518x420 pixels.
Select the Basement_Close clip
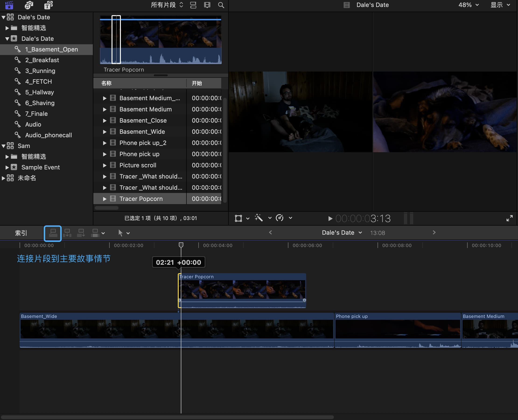pyautogui.click(x=157, y=120)
